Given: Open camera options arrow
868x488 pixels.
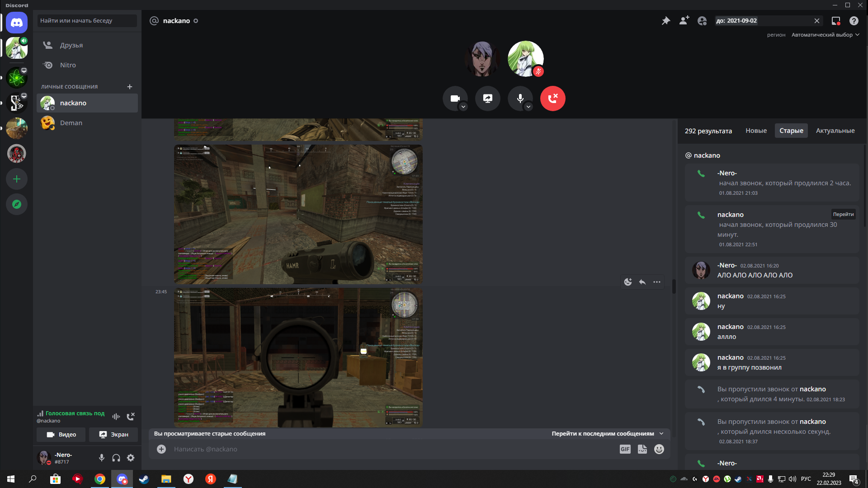Looking at the screenshot, I should (463, 107).
